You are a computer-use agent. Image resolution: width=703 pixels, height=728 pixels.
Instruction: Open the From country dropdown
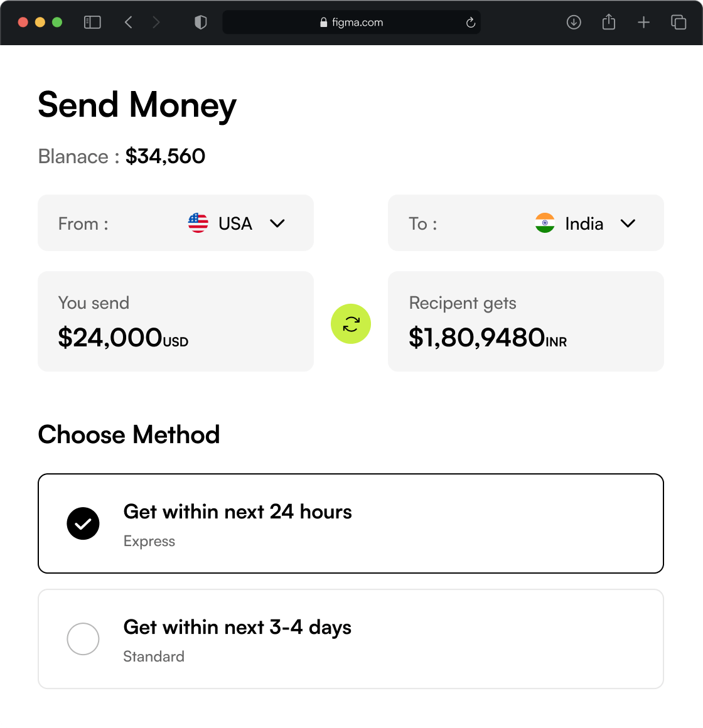coord(277,223)
